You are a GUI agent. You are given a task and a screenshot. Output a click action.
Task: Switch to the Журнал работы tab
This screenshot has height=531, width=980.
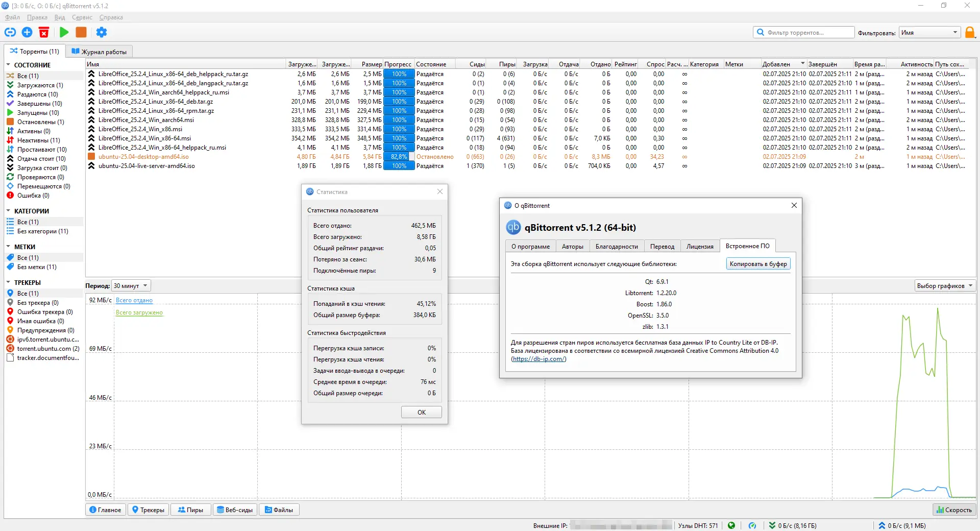pyautogui.click(x=99, y=52)
